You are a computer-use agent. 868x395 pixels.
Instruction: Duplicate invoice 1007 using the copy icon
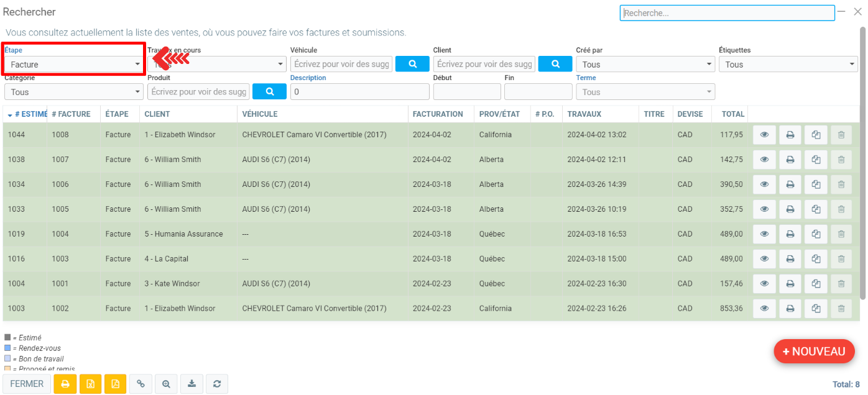816,160
